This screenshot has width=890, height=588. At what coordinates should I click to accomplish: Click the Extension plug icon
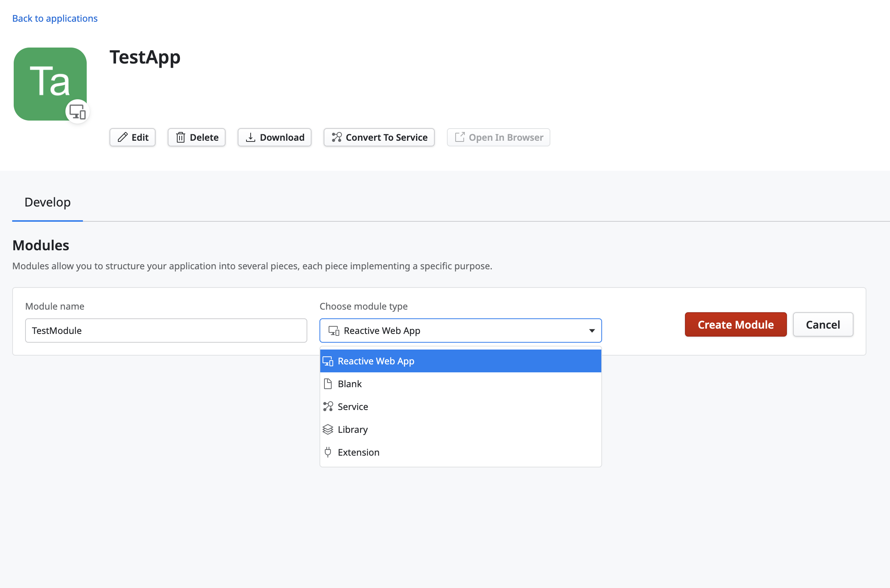click(328, 452)
